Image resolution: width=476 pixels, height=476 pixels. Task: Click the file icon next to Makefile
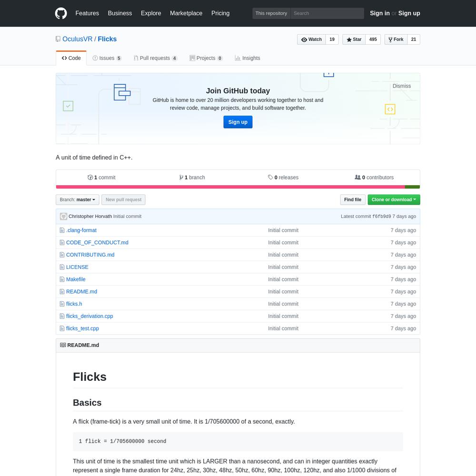point(62,279)
